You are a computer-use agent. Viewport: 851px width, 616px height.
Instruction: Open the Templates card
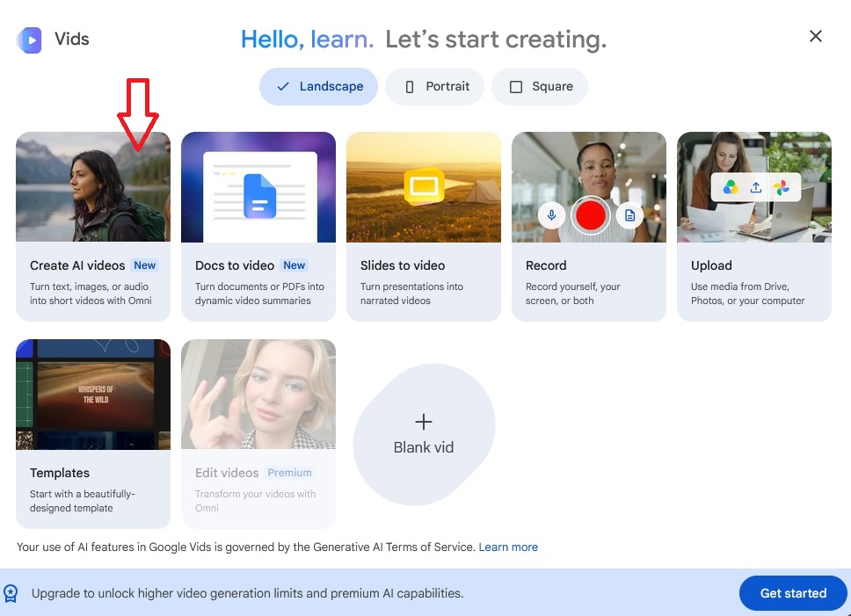pyautogui.click(x=93, y=434)
